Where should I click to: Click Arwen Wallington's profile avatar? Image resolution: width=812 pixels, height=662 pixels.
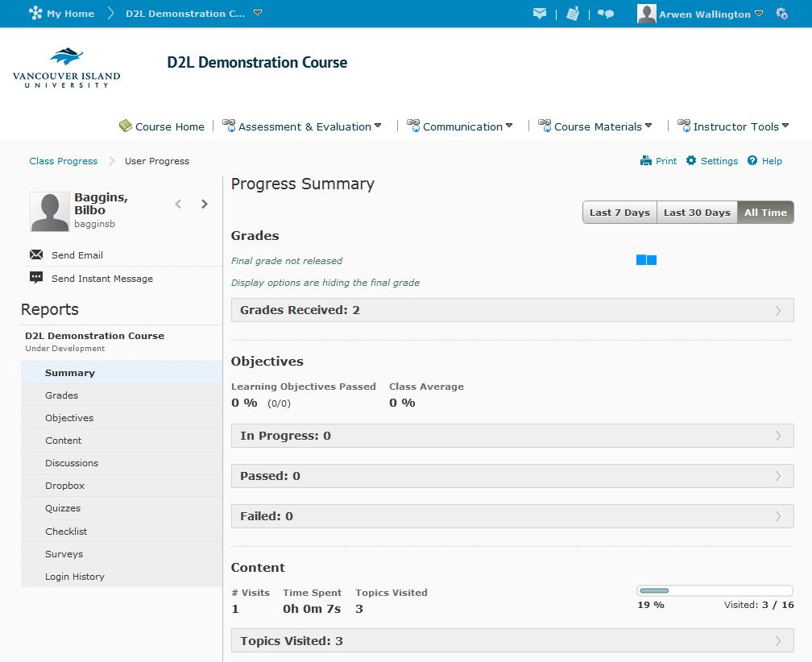click(x=647, y=14)
